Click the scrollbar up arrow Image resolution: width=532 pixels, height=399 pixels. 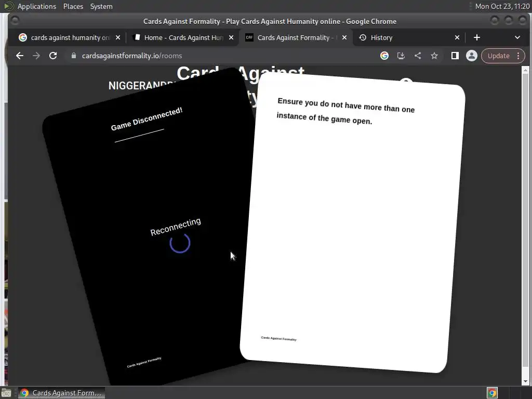coord(525,70)
